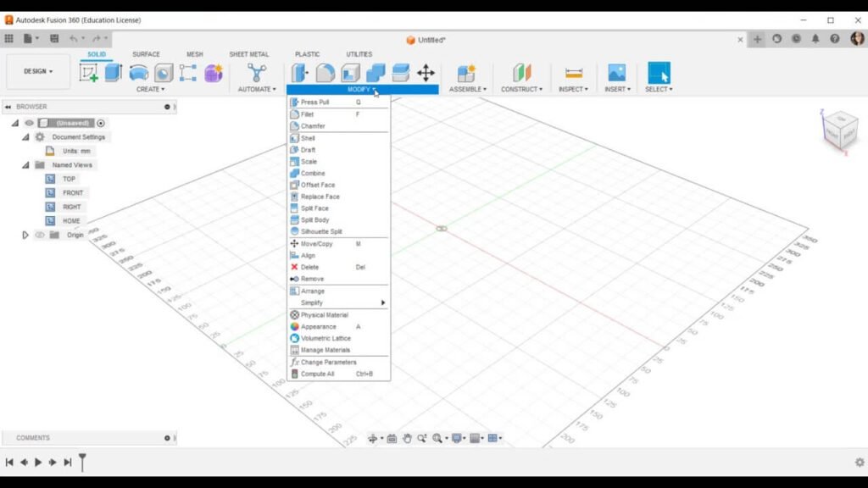Click the Construct plane icon
This screenshot has width=868, height=488.
coord(521,73)
